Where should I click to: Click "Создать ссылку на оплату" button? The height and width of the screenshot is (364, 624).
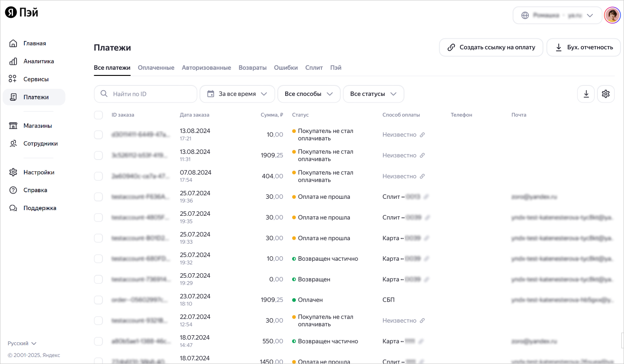tap(491, 47)
